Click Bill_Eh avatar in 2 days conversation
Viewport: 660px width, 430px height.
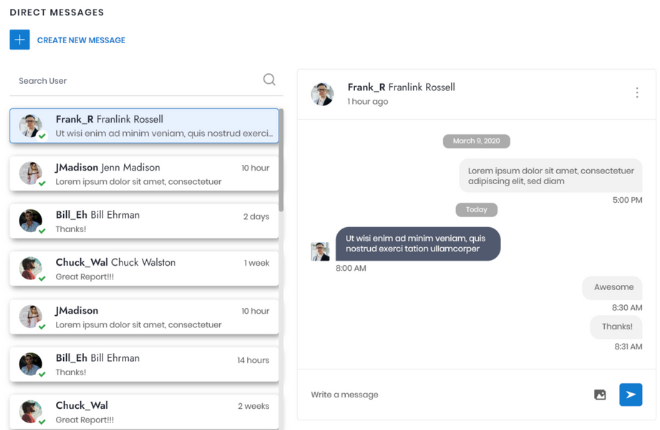(31, 221)
